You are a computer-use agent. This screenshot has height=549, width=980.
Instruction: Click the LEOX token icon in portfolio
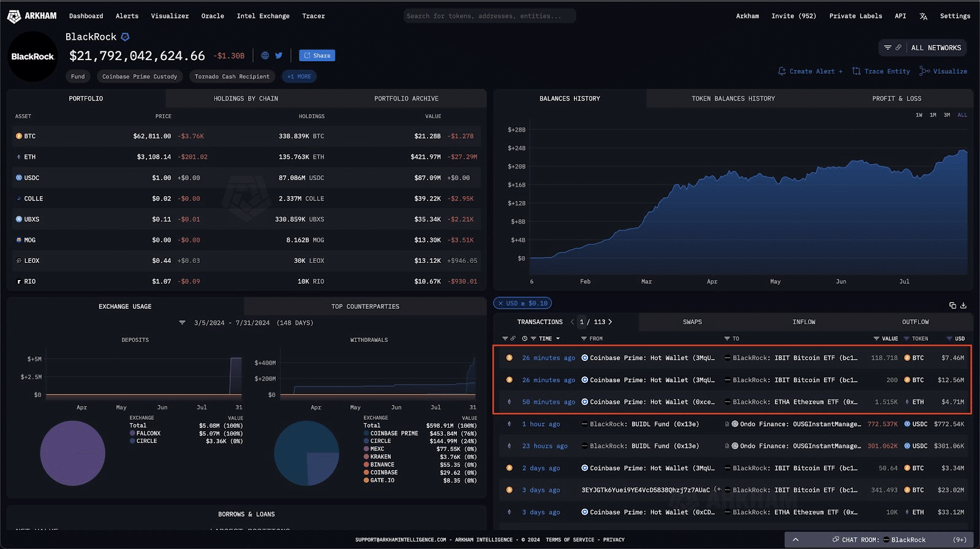[19, 261]
